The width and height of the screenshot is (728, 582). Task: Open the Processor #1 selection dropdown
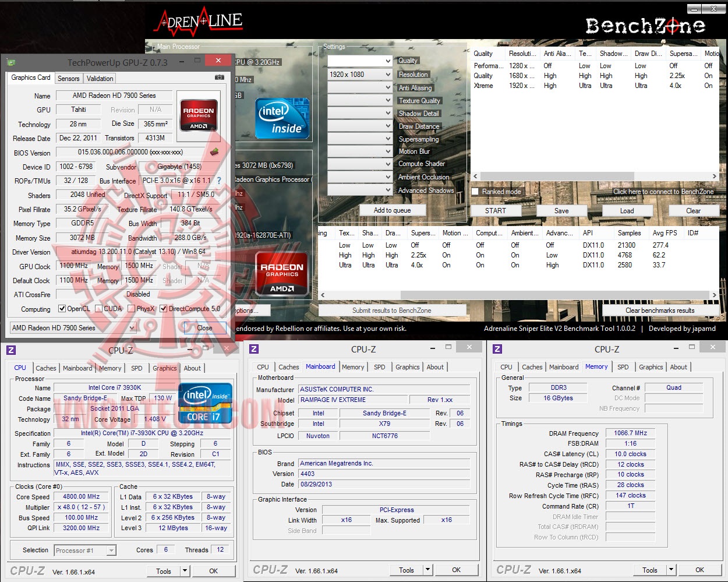tap(85, 551)
